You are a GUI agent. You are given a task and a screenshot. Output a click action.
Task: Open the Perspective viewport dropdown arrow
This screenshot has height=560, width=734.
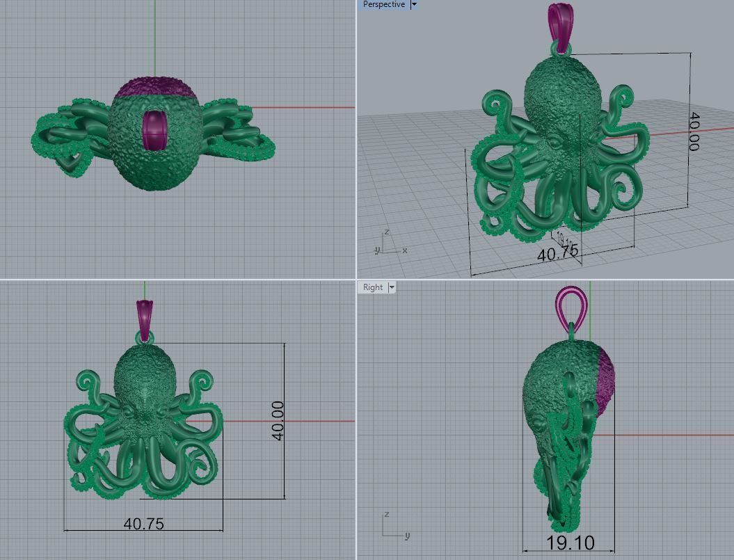414,4
